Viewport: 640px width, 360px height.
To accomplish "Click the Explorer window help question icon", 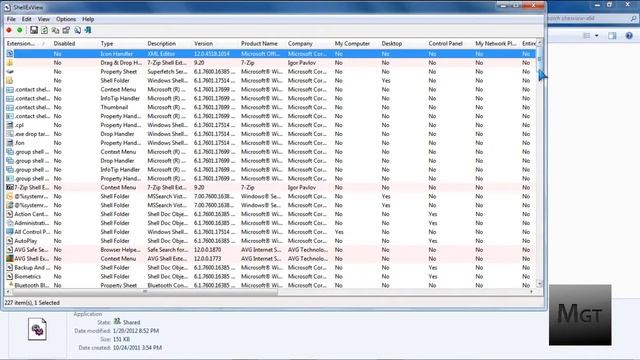I will 629,36.
